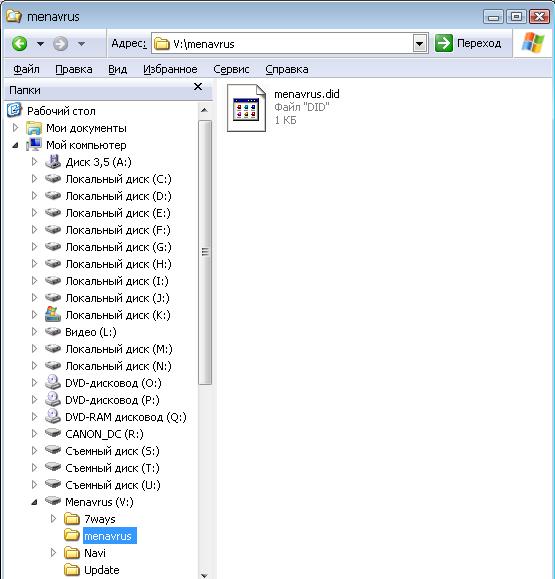This screenshot has width=555, height=579.
Task: Select Рабочий стол in the tree
Action: click(61, 111)
